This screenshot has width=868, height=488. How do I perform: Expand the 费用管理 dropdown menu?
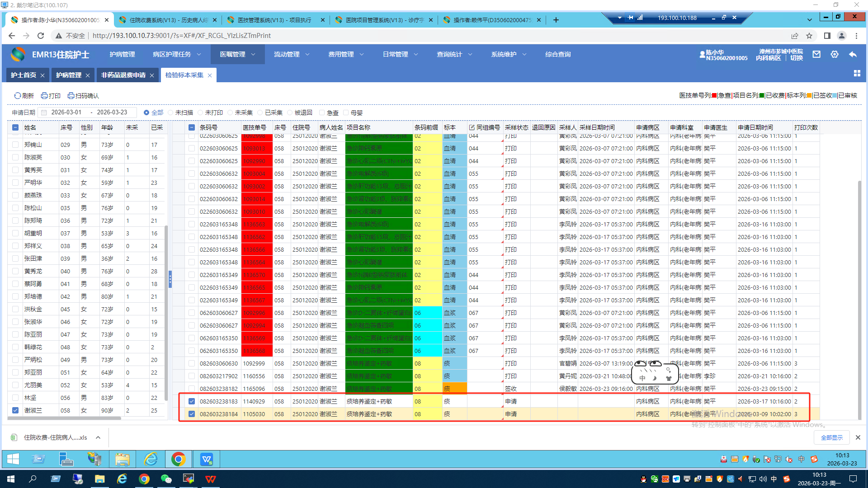click(x=346, y=54)
